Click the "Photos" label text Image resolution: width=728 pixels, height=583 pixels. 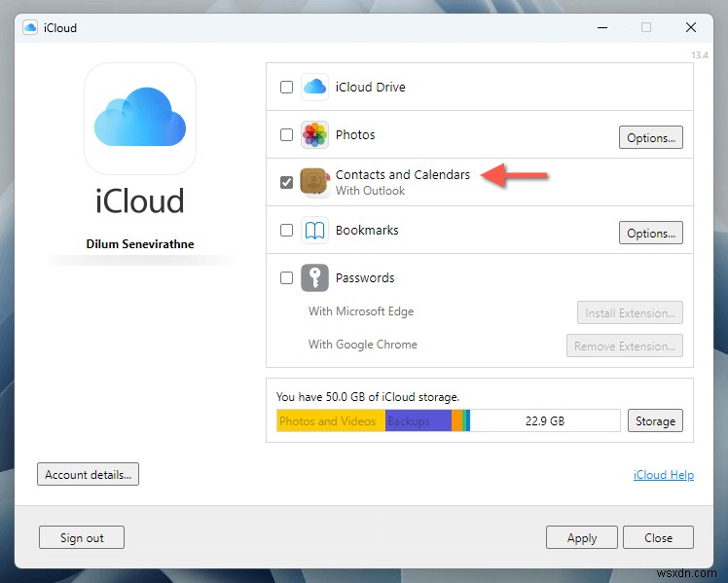(355, 134)
